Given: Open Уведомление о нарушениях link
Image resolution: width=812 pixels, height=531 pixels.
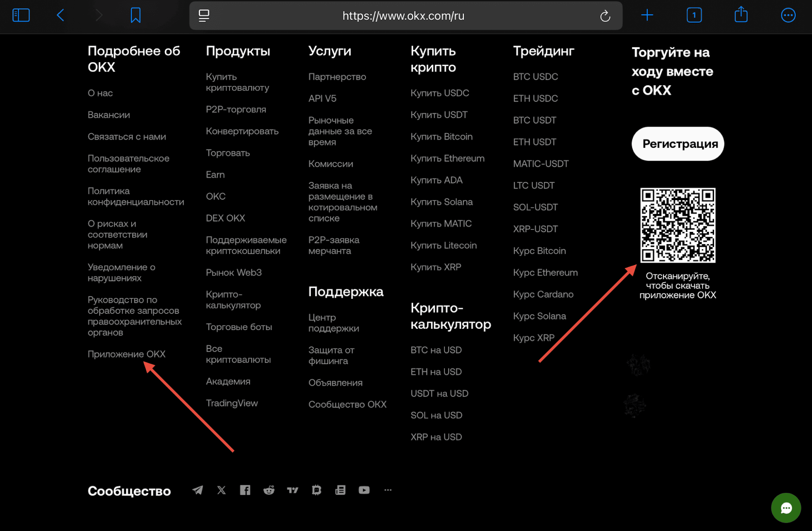Looking at the screenshot, I should pos(121,272).
